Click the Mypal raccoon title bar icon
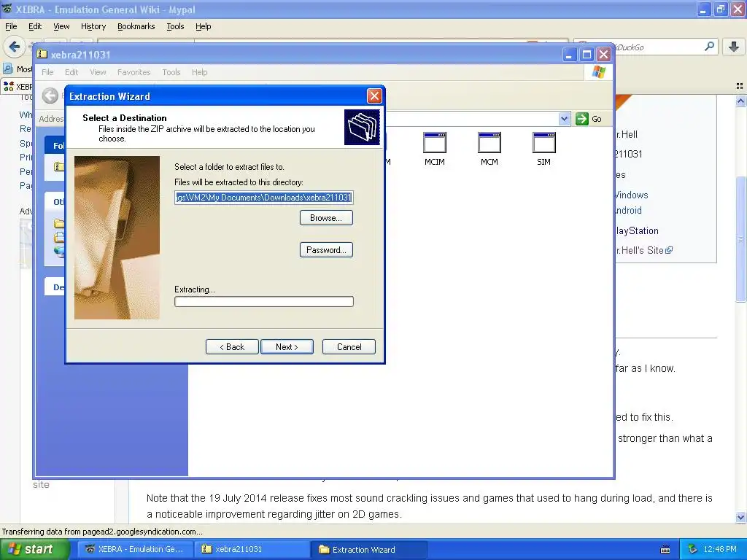This screenshot has width=747, height=560. pyautogui.click(x=7, y=9)
